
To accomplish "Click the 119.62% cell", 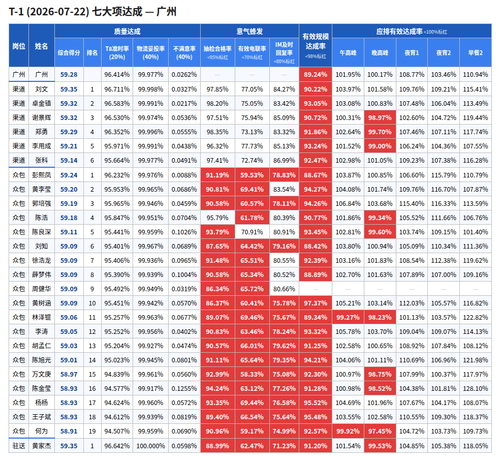I will click(475, 260).
